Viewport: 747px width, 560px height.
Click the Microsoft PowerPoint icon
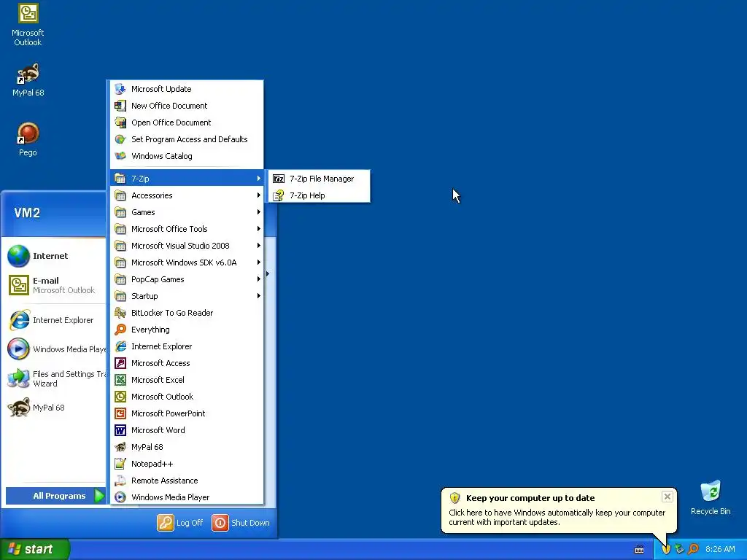[x=120, y=413]
